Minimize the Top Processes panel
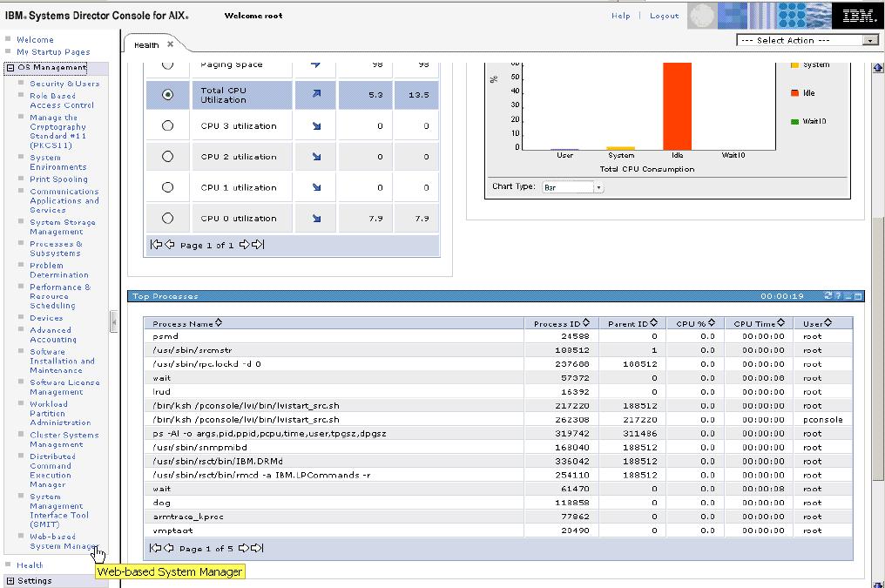 (848, 296)
